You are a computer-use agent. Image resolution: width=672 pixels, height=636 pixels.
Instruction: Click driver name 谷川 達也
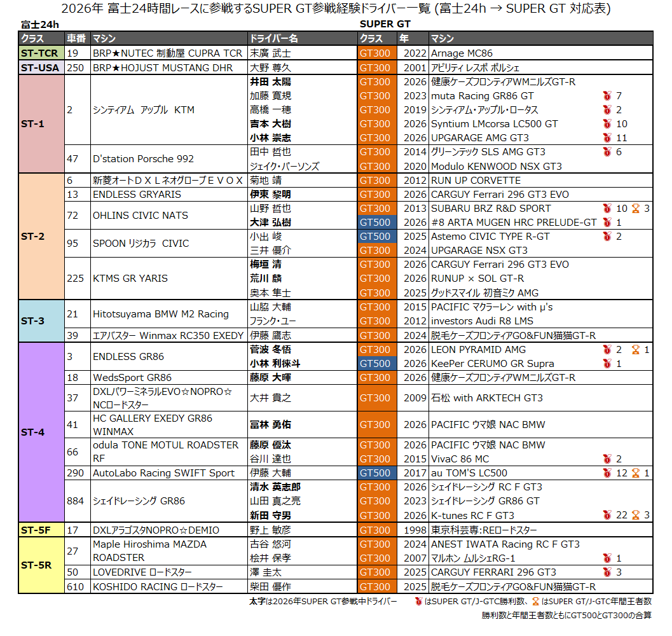[x=270, y=459]
